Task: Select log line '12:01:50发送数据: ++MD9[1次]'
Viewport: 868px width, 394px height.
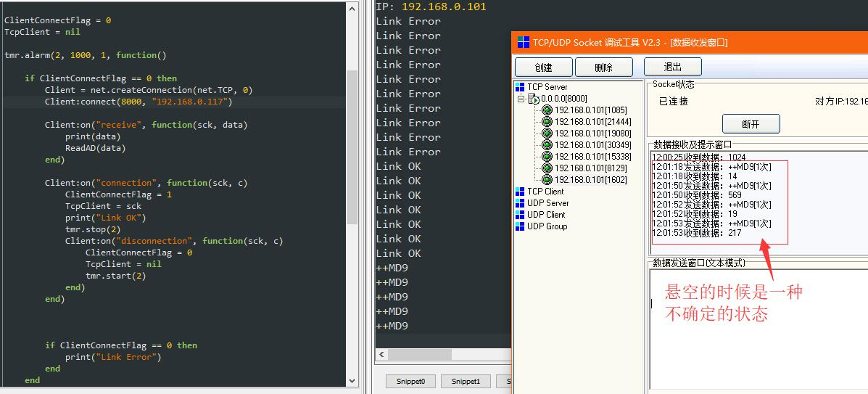Action: click(711, 186)
